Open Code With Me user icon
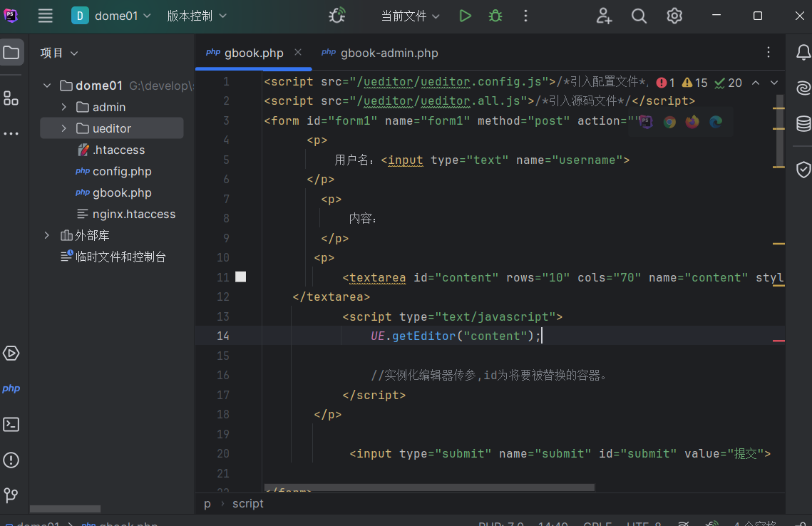This screenshot has width=812, height=526. (604, 16)
